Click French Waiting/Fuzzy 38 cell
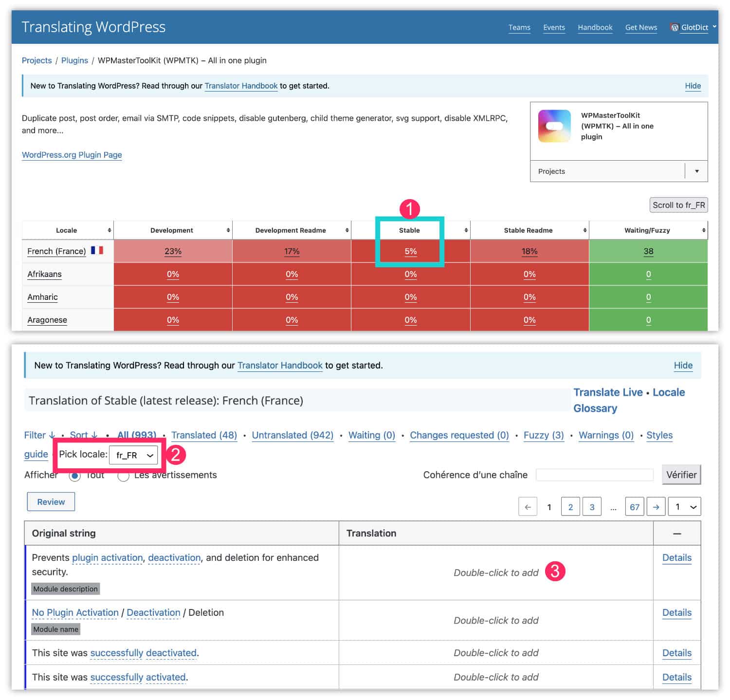This screenshot has width=730, height=700. (648, 251)
